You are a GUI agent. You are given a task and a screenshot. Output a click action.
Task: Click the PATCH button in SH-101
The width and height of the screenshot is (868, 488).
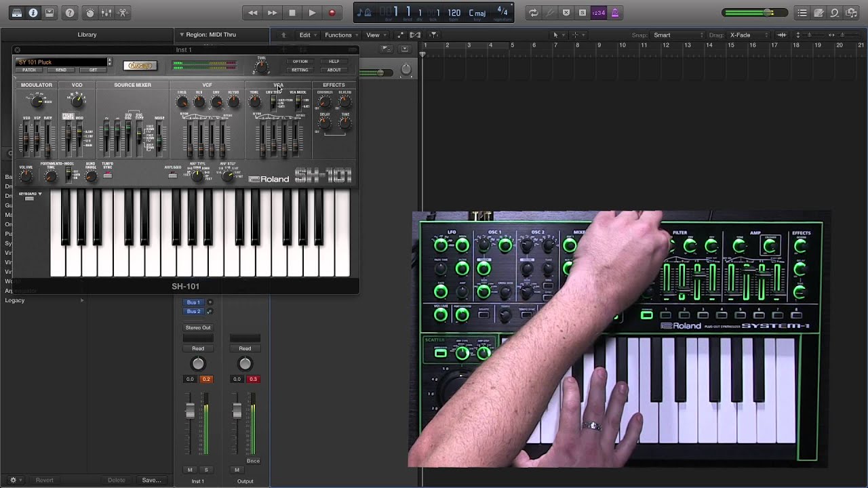tap(29, 70)
